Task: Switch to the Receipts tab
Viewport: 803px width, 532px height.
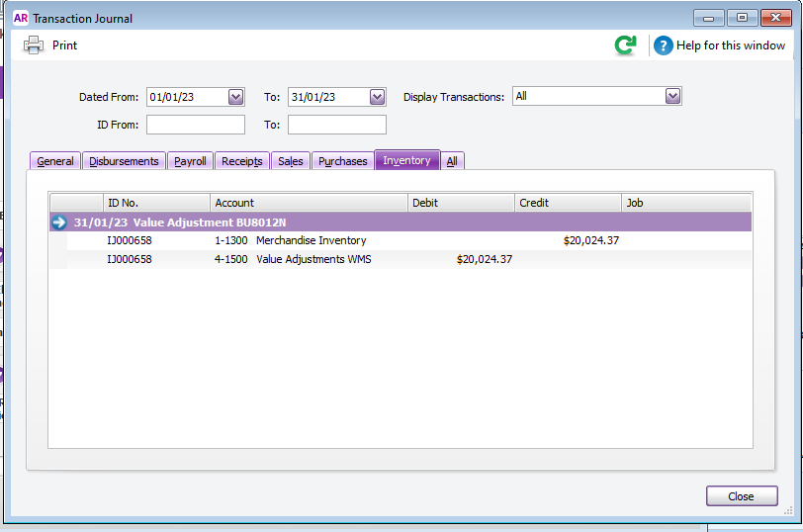Action: pos(241,161)
